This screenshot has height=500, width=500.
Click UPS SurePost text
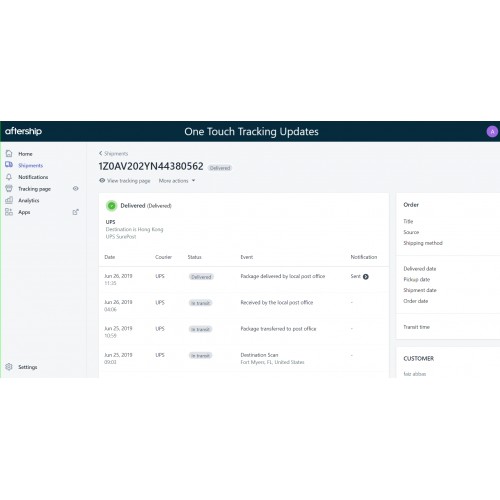121,237
